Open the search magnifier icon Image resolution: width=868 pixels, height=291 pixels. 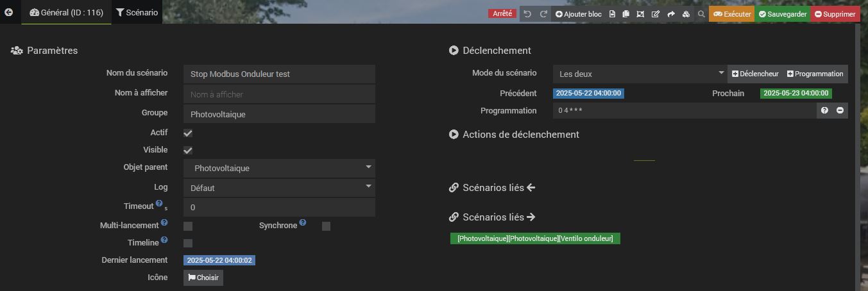coord(701,13)
